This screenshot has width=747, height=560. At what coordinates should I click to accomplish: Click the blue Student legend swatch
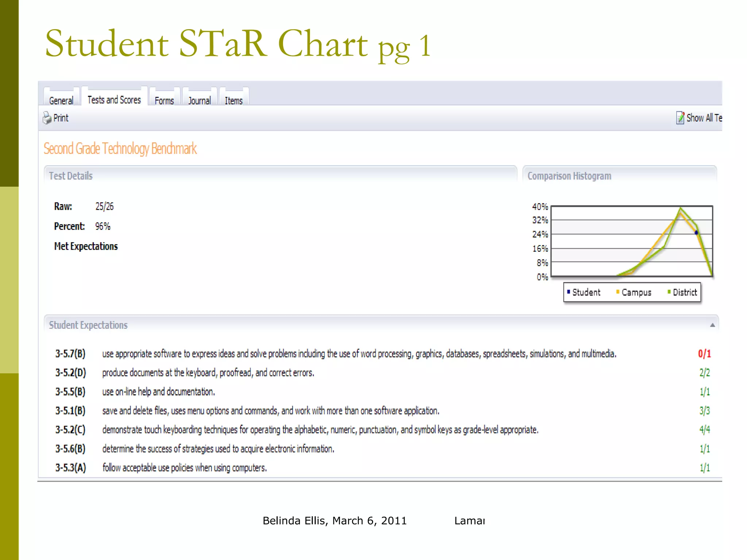point(568,292)
